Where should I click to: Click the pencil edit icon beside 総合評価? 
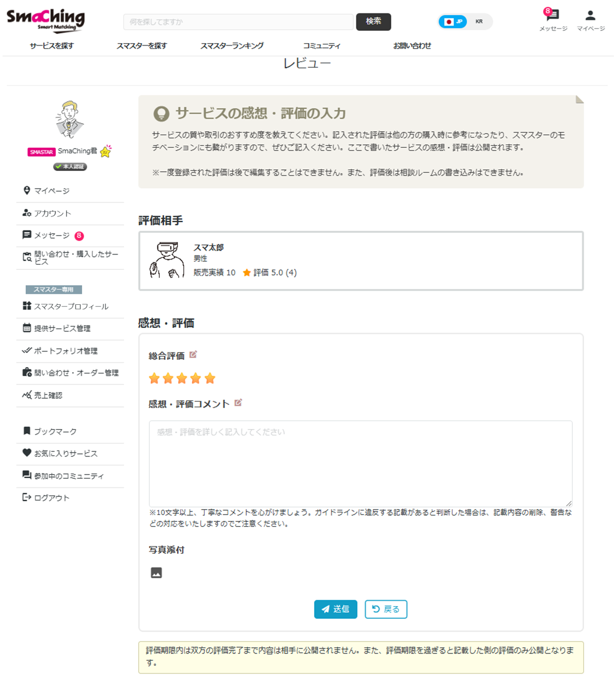coord(192,354)
